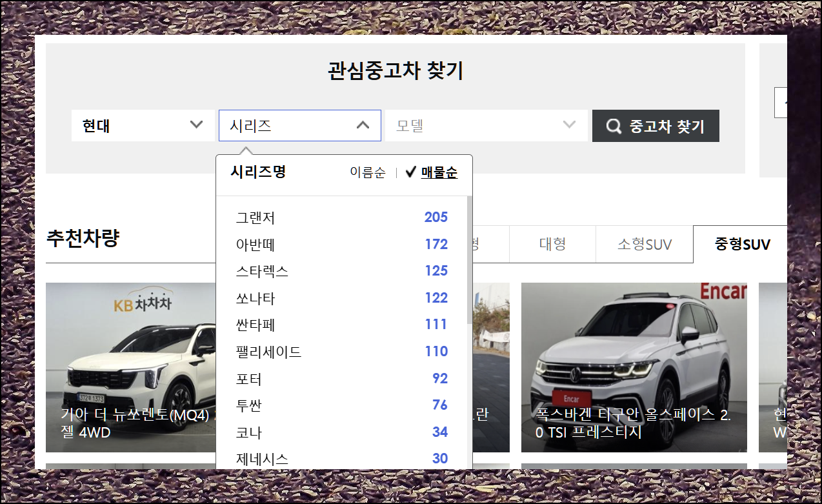822x504 pixels.
Task: Click the series list scrollbar
Action: click(469, 260)
